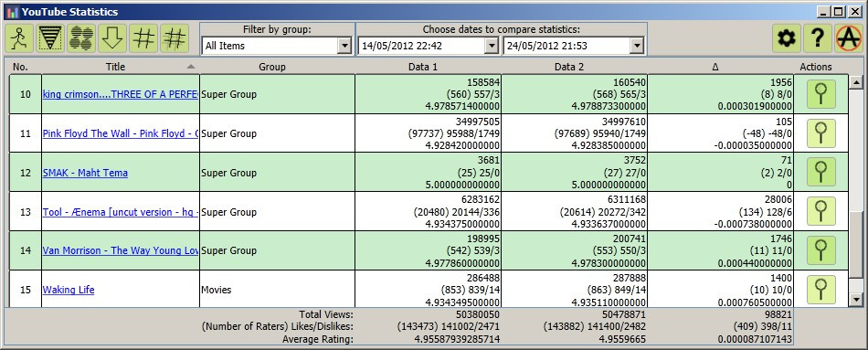The image size is (868, 350).
Task: Click the Actions column header
Action: (x=816, y=67)
